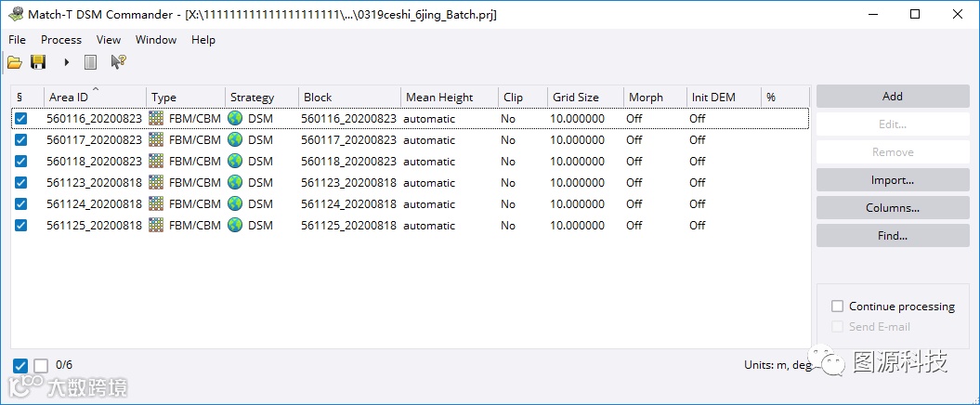The image size is (980, 405).
Task: Click Area ID text 561125_20200818
Action: pos(95,225)
